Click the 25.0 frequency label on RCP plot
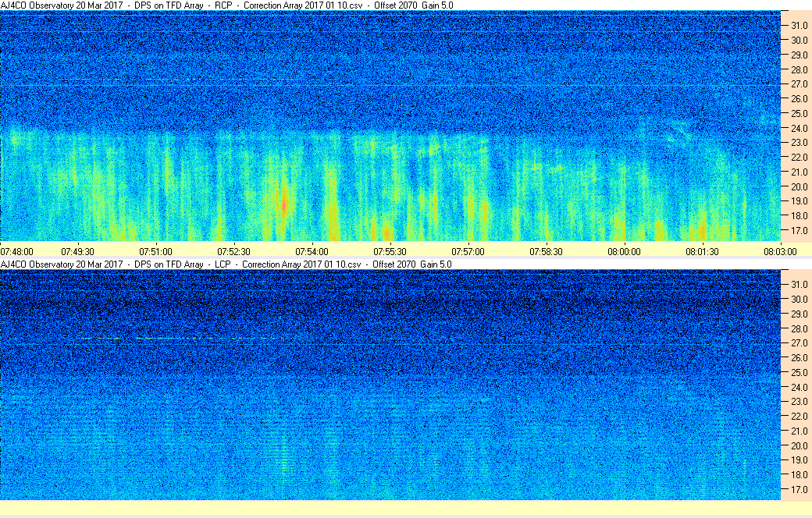Image resolution: width=812 pixels, height=518 pixels. [799, 113]
